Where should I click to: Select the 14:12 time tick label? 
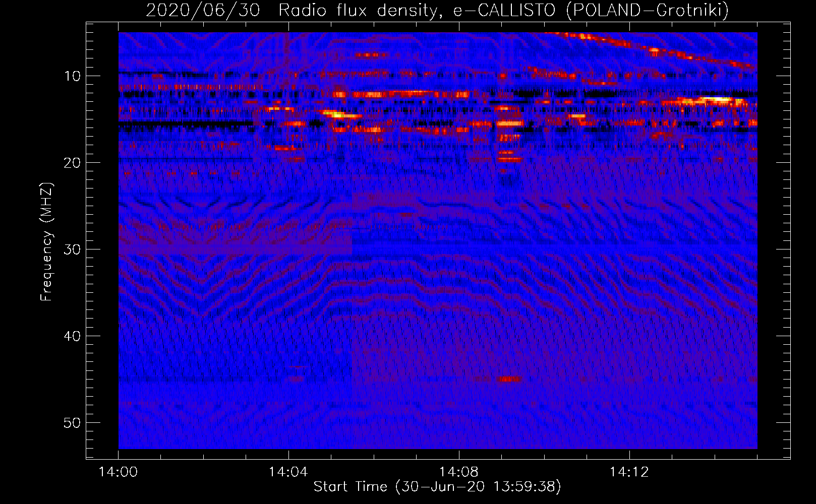point(629,472)
